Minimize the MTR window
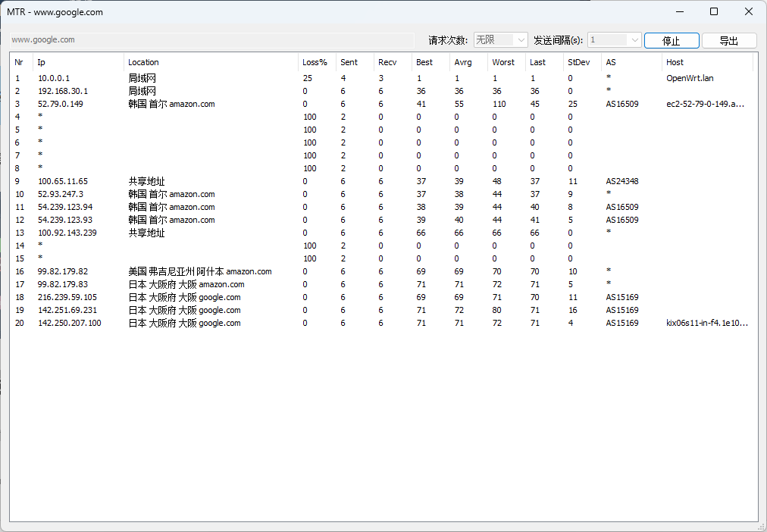Image resolution: width=767 pixels, height=532 pixels. pyautogui.click(x=679, y=11)
